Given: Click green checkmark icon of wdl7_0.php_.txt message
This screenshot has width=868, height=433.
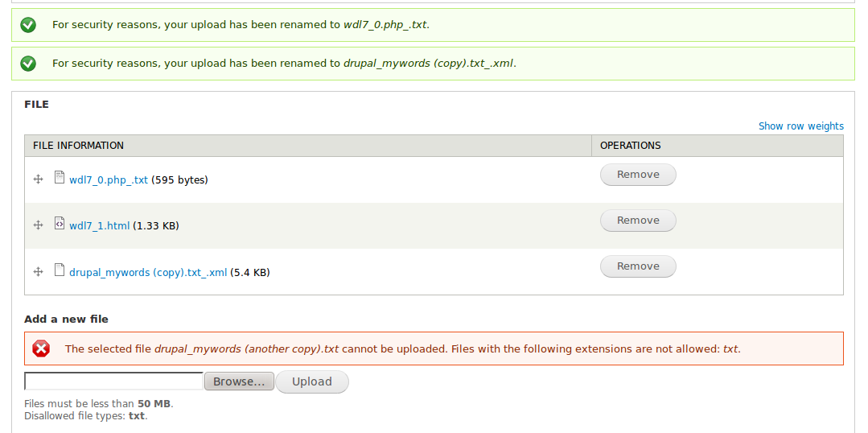Looking at the screenshot, I should point(28,25).
